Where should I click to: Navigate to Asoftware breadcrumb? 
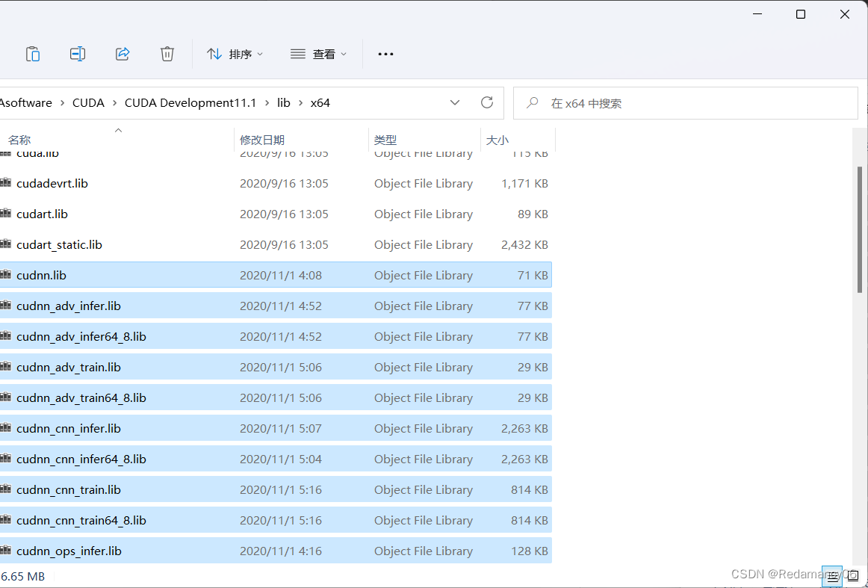(26, 103)
